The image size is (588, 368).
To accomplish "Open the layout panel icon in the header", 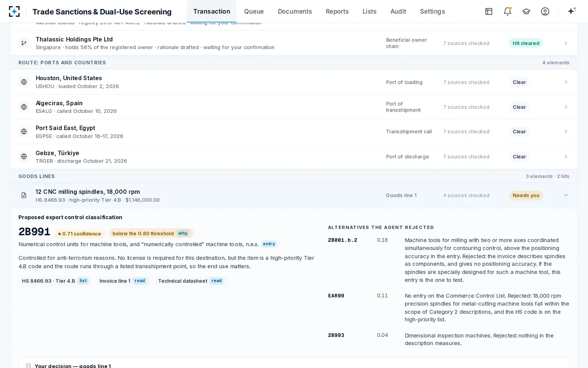I will click(x=489, y=11).
